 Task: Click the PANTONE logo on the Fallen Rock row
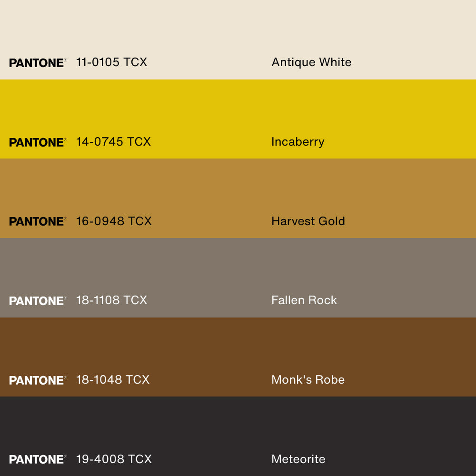click(x=38, y=301)
